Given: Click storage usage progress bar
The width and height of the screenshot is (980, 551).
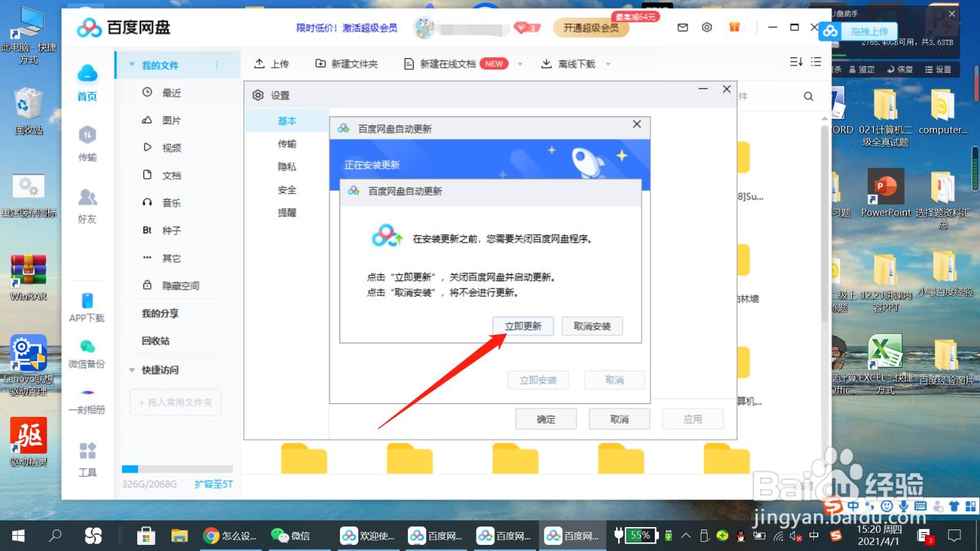Looking at the screenshot, I should pos(177,469).
